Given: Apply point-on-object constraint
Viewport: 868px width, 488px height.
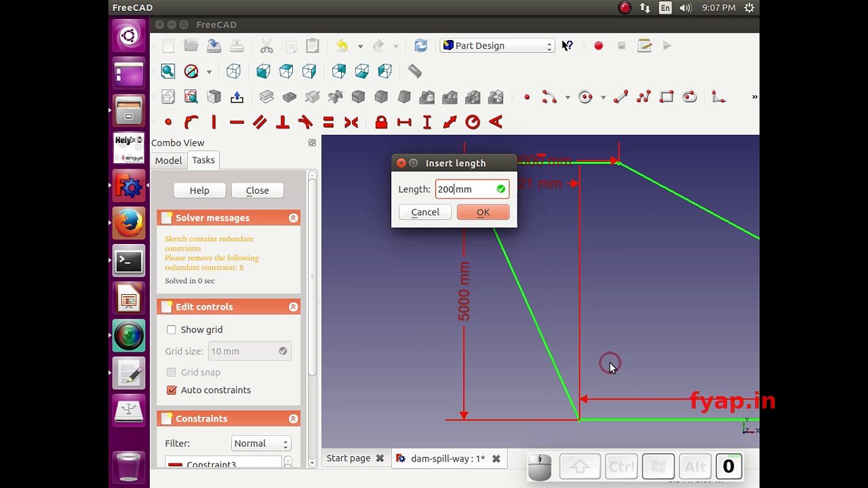Looking at the screenshot, I should coord(191,123).
